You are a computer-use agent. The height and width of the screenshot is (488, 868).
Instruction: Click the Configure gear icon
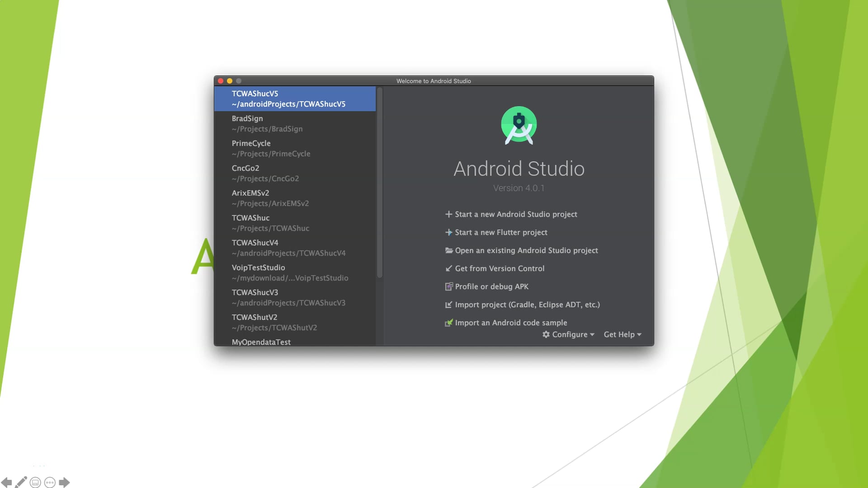[x=546, y=334]
